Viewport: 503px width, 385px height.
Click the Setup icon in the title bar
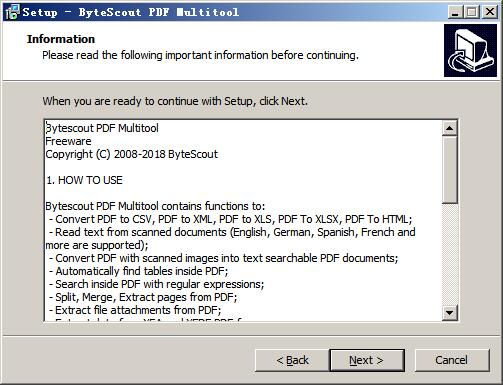(x=12, y=12)
